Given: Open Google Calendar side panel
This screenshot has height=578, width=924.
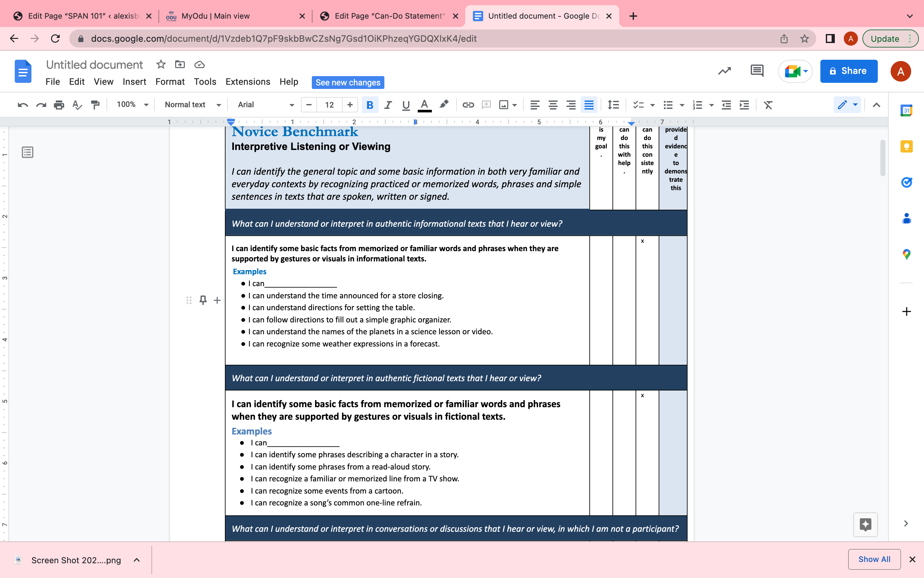Looking at the screenshot, I should click(x=906, y=110).
